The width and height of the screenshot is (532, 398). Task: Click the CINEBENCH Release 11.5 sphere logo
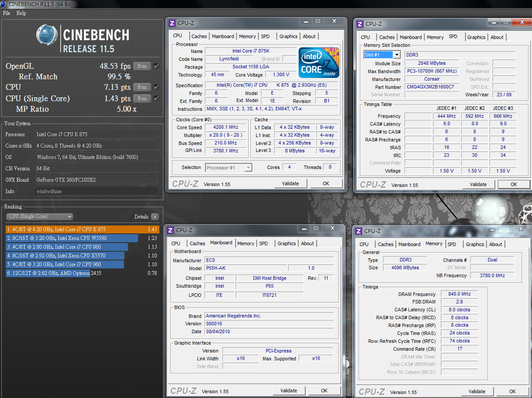[x=47, y=35]
